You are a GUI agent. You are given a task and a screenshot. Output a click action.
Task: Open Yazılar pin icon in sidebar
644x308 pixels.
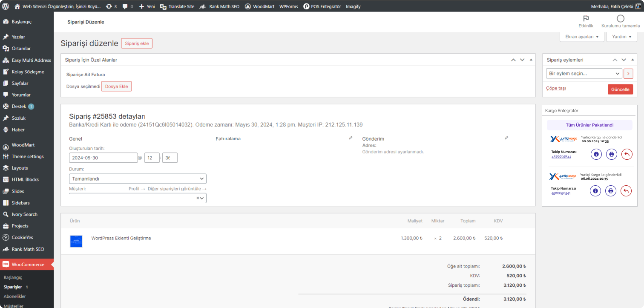point(6,37)
